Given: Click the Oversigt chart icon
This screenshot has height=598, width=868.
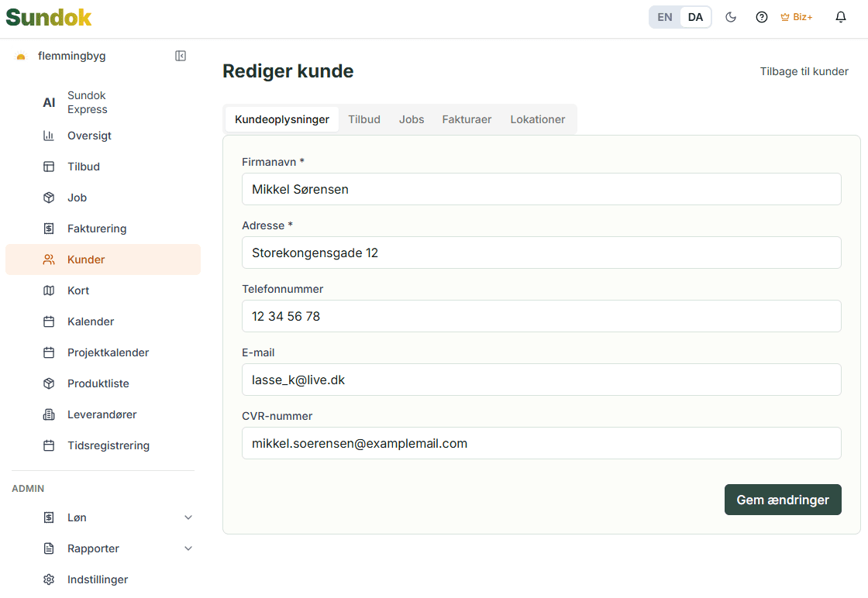Looking at the screenshot, I should pos(49,136).
